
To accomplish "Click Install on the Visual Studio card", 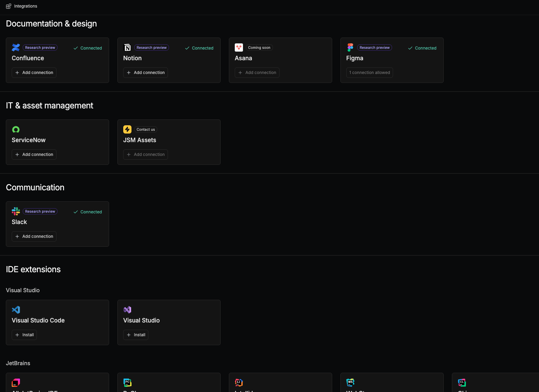I will click(x=136, y=335).
